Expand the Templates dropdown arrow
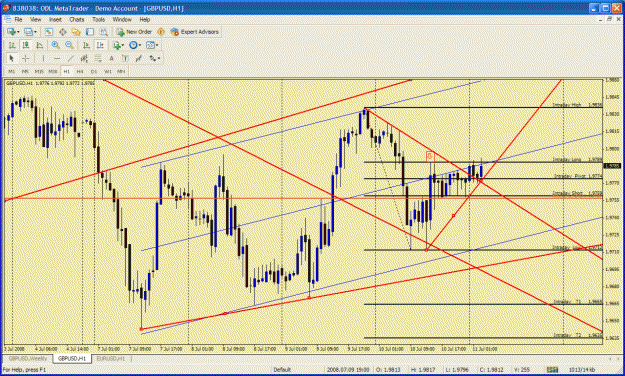The height and width of the screenshot is (376, 625). [x=157, y=45]
